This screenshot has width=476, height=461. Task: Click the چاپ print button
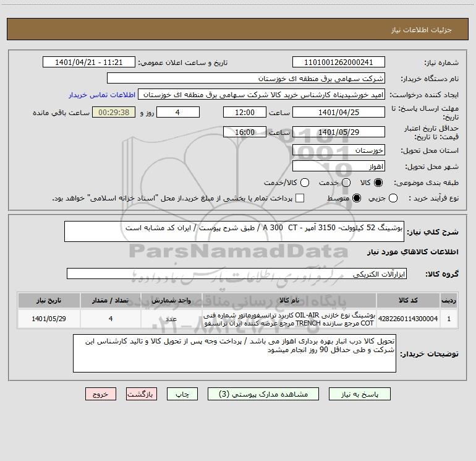click(182, 394)
